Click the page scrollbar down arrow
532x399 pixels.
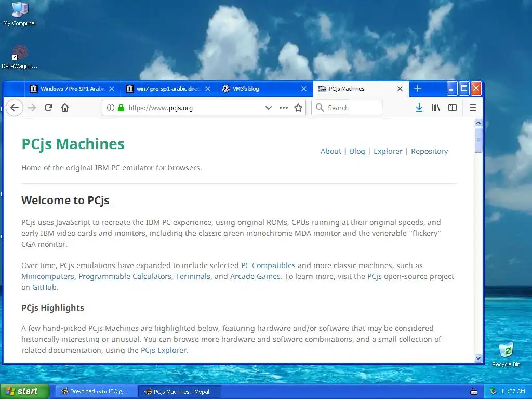pos(478,358)
